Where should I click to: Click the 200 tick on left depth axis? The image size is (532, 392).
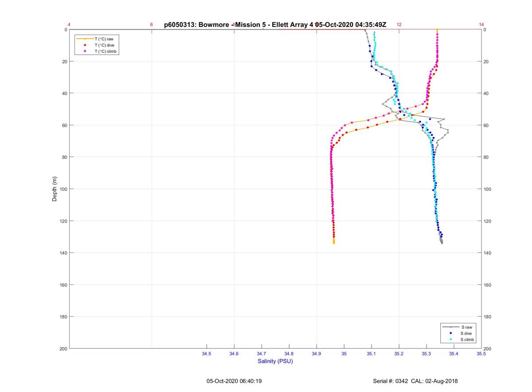coord(63,349)
